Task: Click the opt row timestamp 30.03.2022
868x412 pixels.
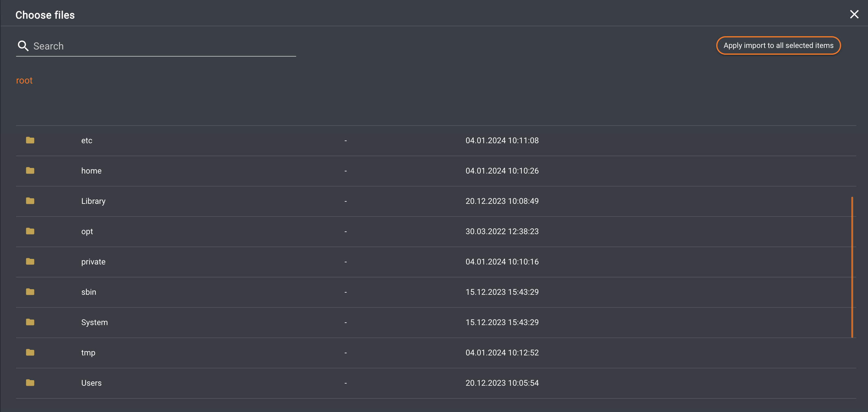Action: pos(502,231)
